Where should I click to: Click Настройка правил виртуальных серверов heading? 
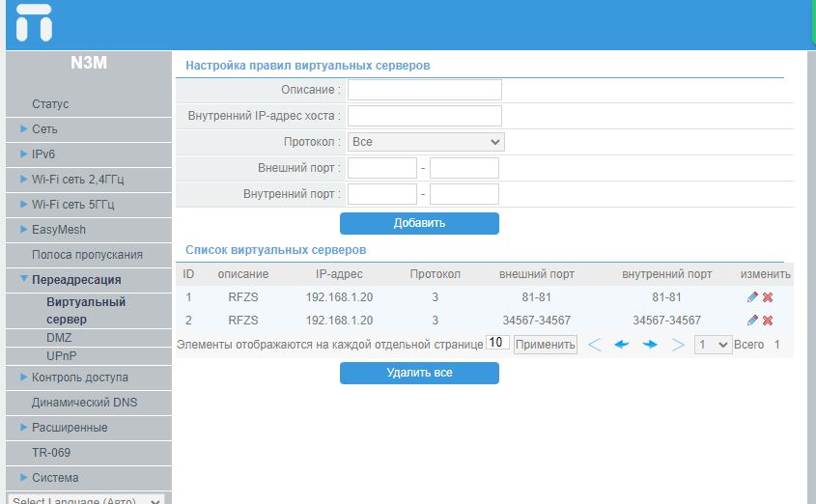(307, 66)
